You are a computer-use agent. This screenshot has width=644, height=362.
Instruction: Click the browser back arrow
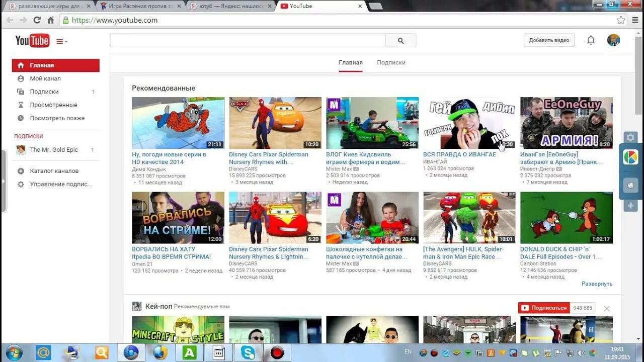coord(10,20)
